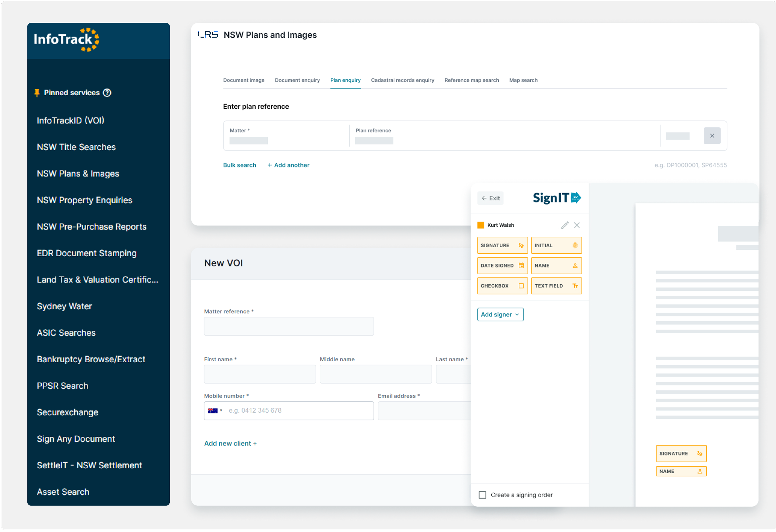Image resolution: width=776 pixels, height=532 pixels.
Task: Click the Bulk search link
Action: tap(239, 165)
